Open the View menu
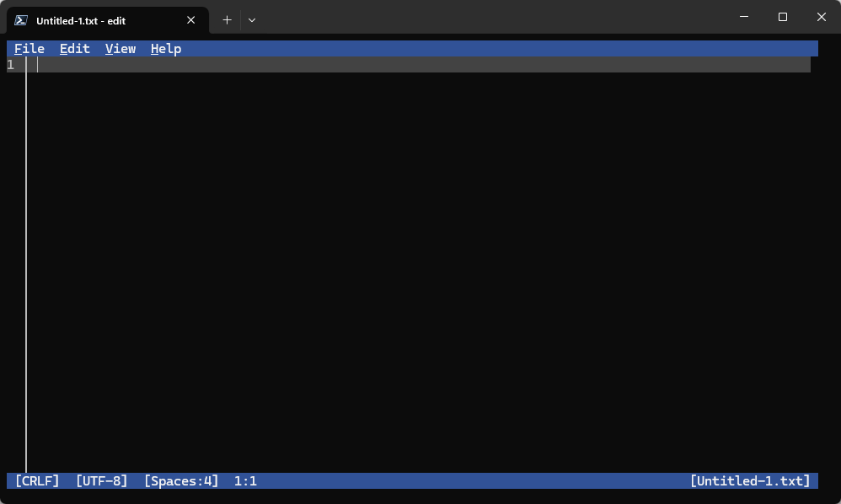Screen dimensions: 841x504 120,48
